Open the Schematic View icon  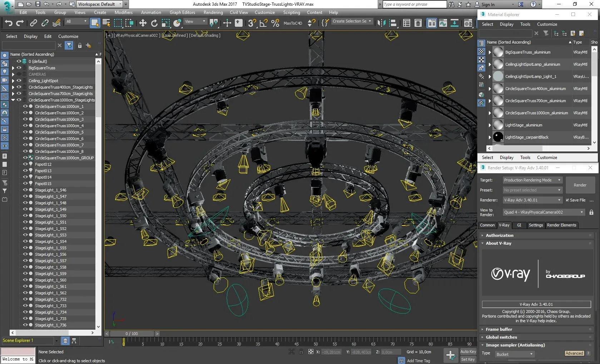[x=454, y=23]
